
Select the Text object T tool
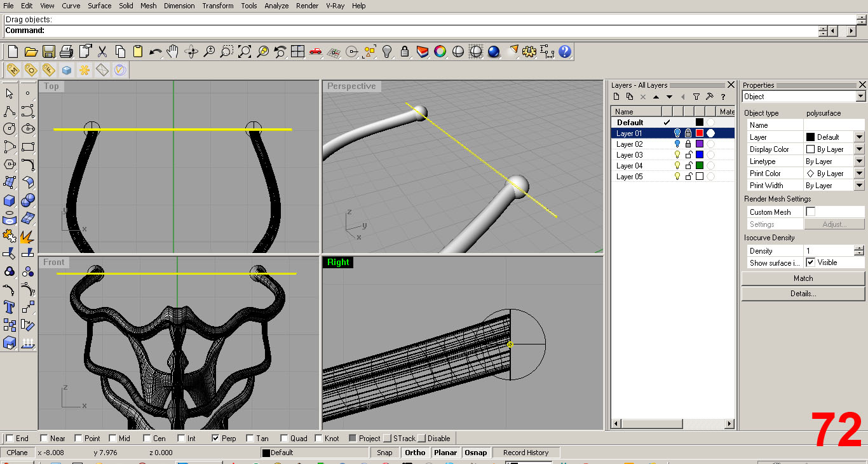tap(10, 308)
